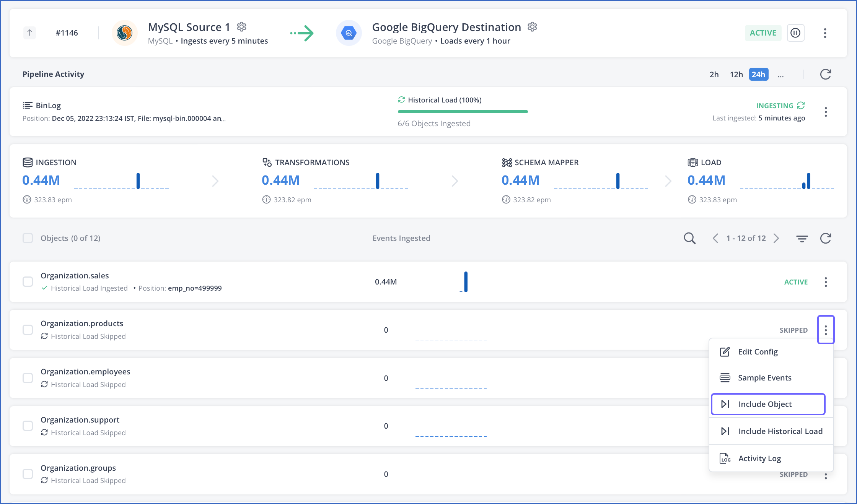Open the objects search

[689, 238]
